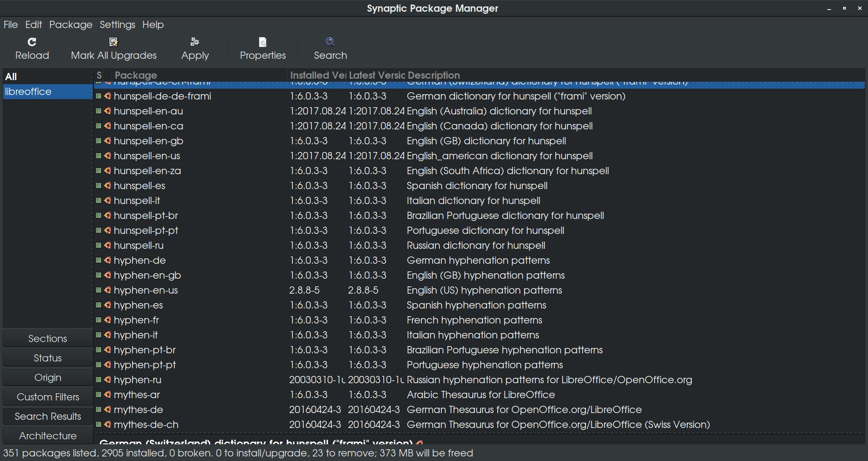Click Ubuntu support icon for hyphen-en-us

[x=108, y=290]
